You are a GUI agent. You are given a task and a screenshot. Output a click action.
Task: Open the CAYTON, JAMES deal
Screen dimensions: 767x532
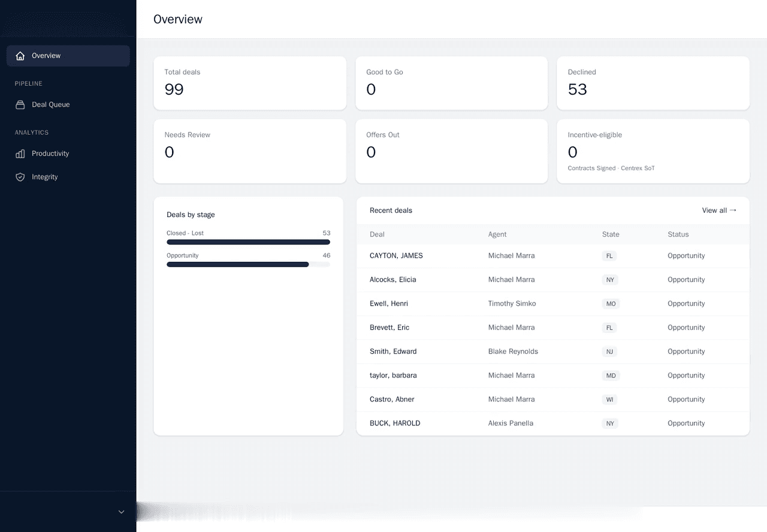[x=396, y=256]
